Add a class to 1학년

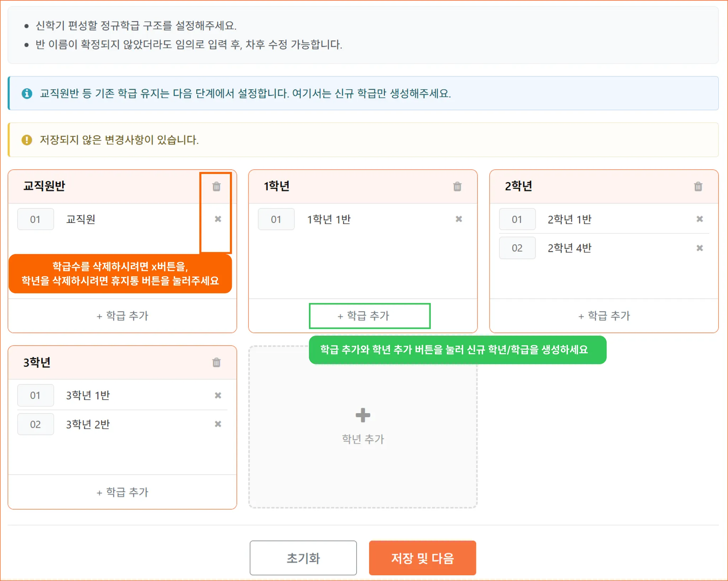tap(363, 316)
